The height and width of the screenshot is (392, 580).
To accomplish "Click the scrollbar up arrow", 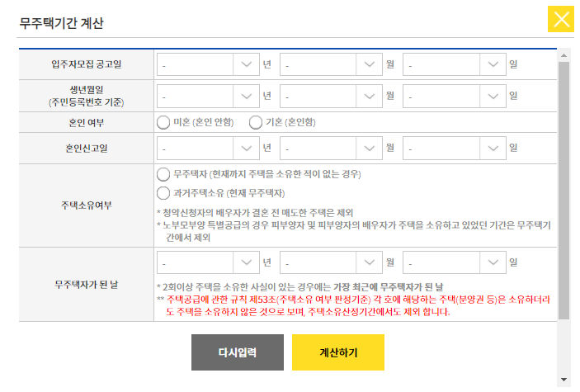I will [x=563, y=55].
